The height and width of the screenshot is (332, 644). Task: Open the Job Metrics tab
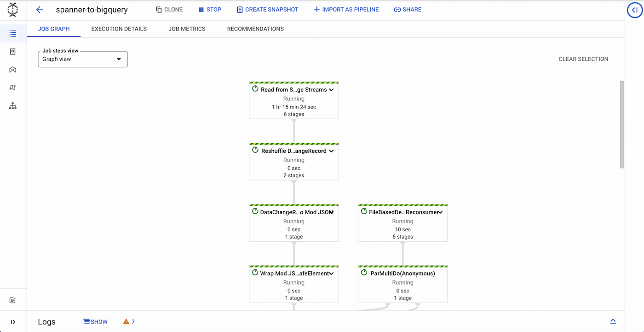click(187, 29)
